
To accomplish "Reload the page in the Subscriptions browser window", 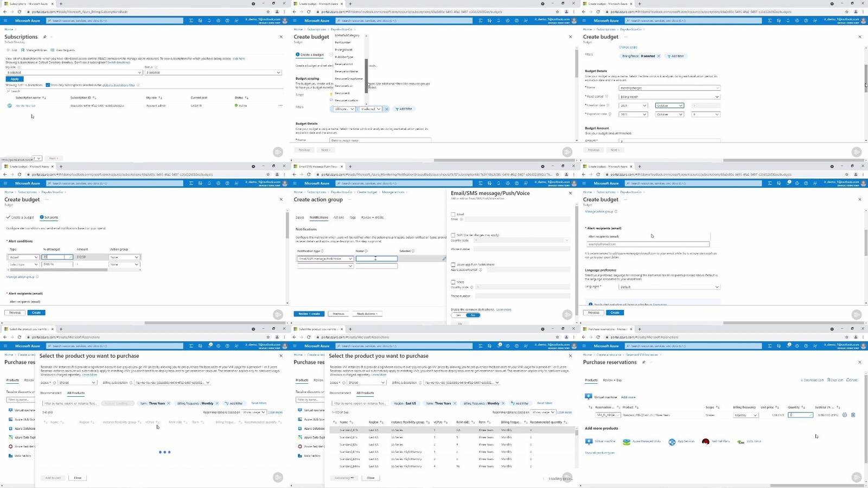I will coord(19,11).
